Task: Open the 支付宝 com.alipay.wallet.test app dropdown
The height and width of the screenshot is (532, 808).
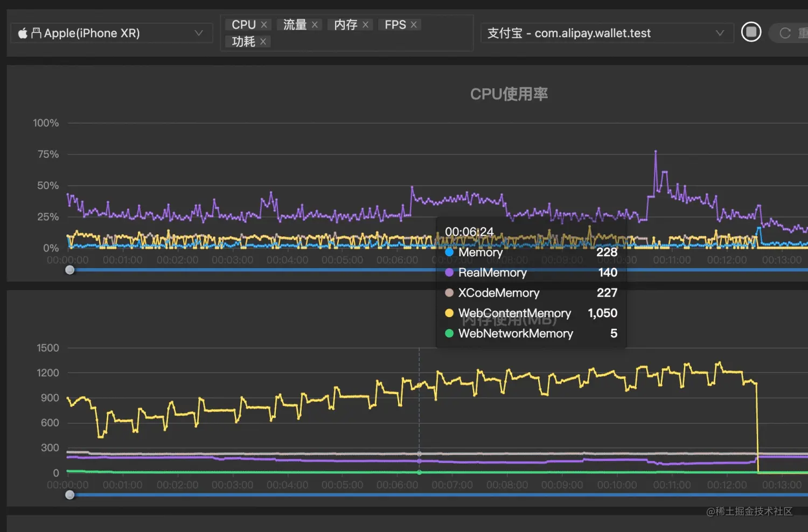Action: click(607, 33)
